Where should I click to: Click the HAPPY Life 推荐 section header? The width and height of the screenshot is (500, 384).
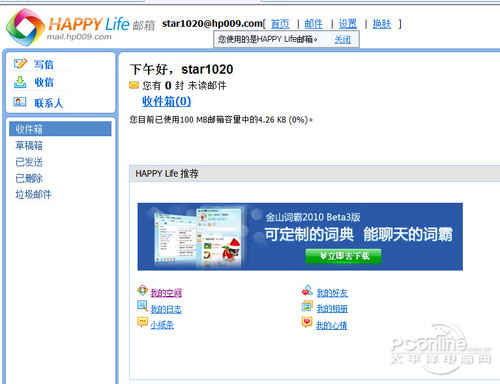314,174
